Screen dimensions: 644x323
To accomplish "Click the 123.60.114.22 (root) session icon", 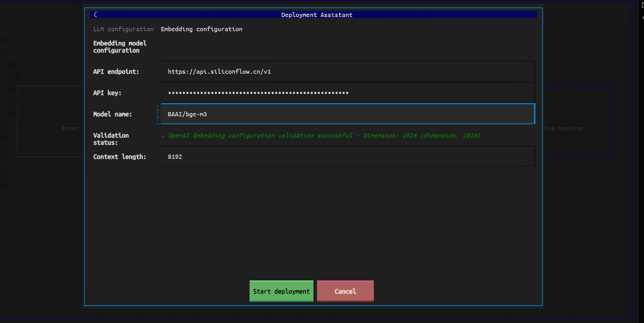I will click(4, 137).
